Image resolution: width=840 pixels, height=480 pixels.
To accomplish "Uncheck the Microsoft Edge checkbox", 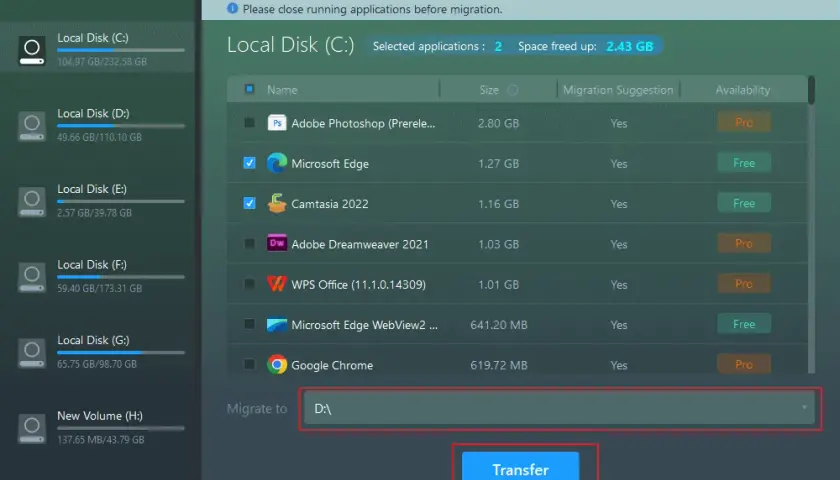I will pyautogui.click(x=249, y=163).
